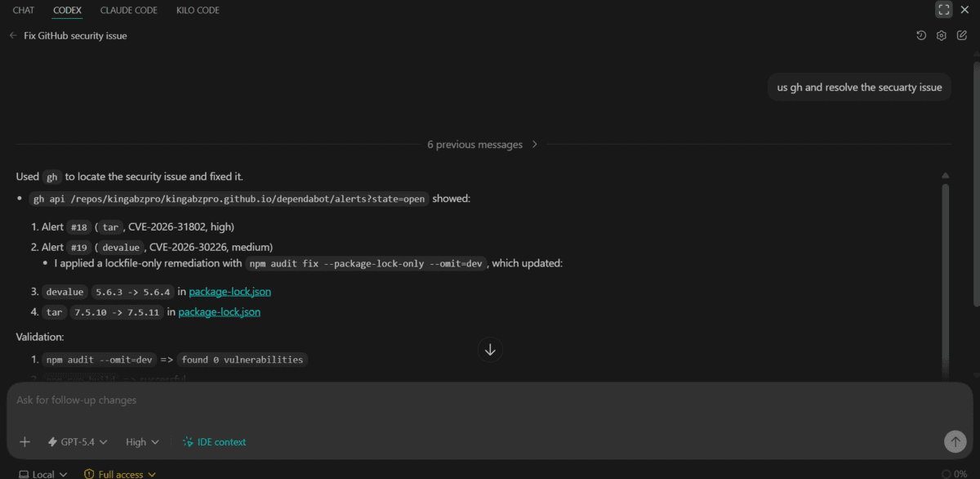980x479 pixels.
Task: Toggle IDE context on or off
Action: [214, 441]
